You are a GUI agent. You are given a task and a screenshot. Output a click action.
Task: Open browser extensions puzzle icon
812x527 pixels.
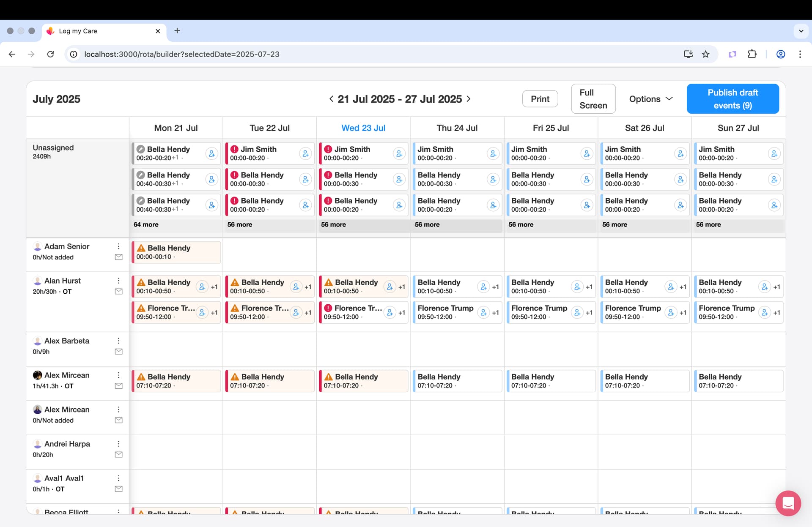point(752,54)
